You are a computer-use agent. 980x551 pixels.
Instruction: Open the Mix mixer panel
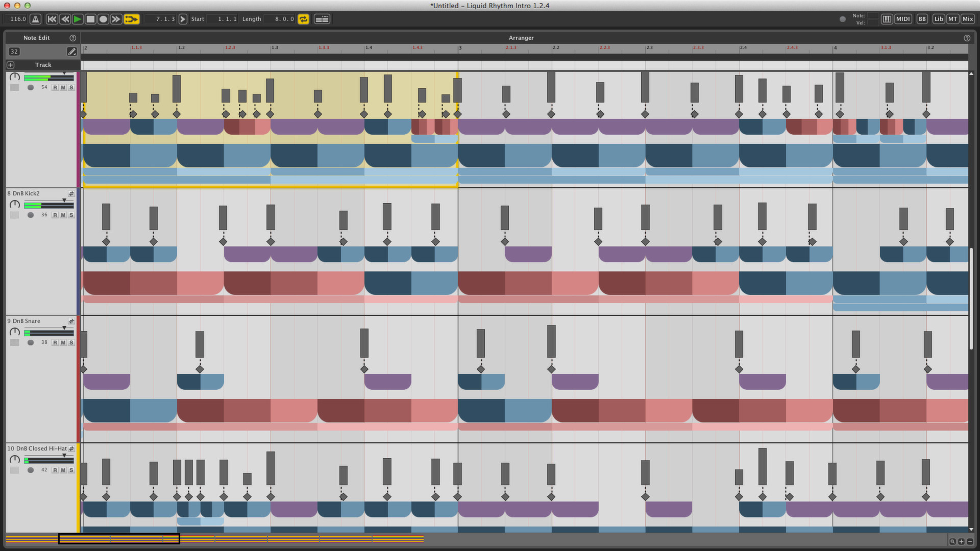(x=968, y=18)
